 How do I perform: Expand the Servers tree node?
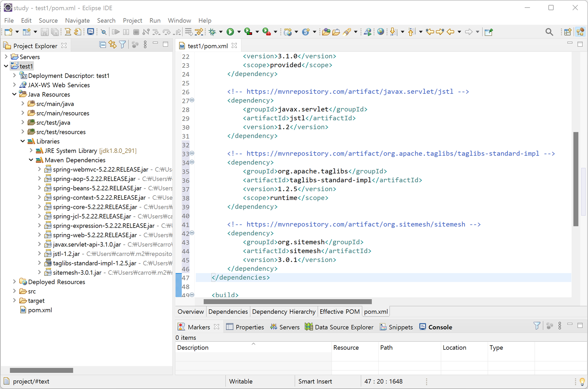pyautogui.click(x=6, y=57)
